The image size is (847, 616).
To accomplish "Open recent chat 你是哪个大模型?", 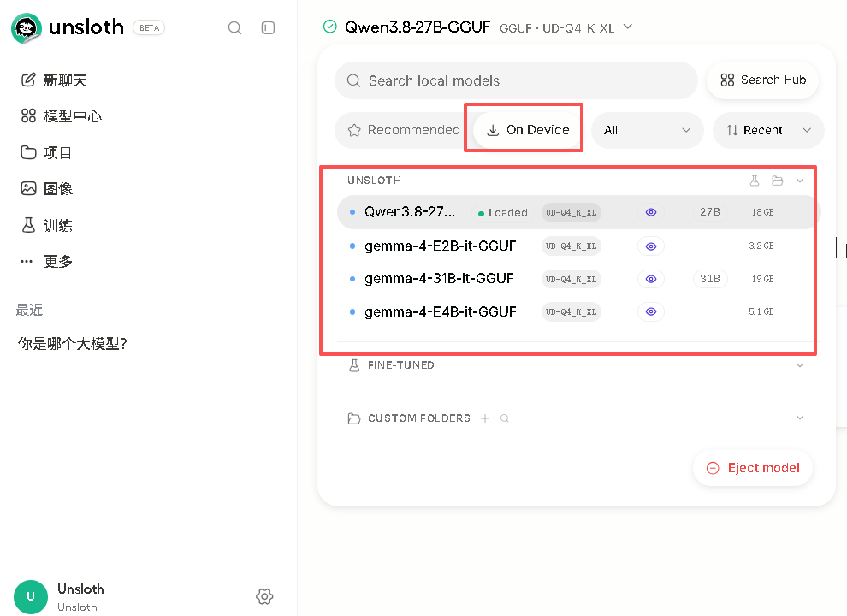I will [x=73, y=344].
